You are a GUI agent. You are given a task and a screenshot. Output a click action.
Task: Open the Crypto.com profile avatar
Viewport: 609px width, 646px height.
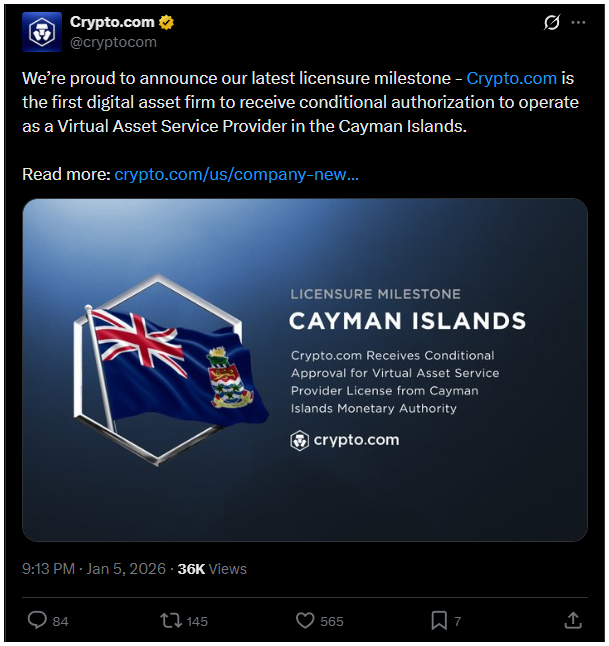click(40, 31)
